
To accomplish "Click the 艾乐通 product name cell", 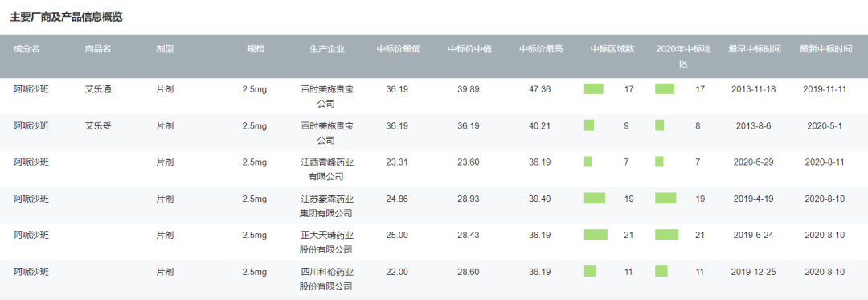I will [98, 89].
